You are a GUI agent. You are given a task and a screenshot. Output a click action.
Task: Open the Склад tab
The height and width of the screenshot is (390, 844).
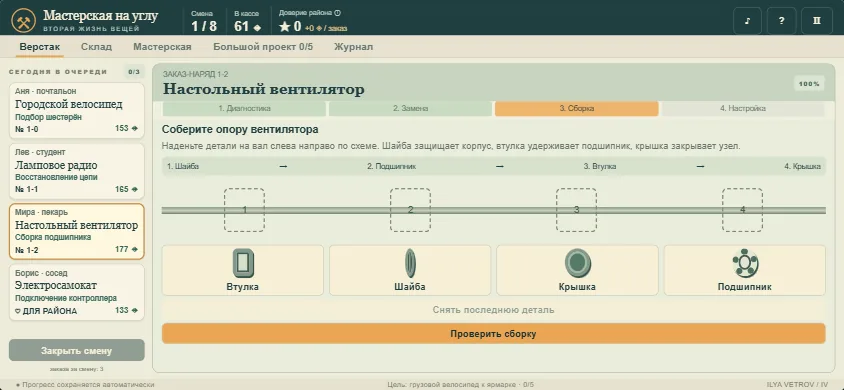click(x=96, y=47)
